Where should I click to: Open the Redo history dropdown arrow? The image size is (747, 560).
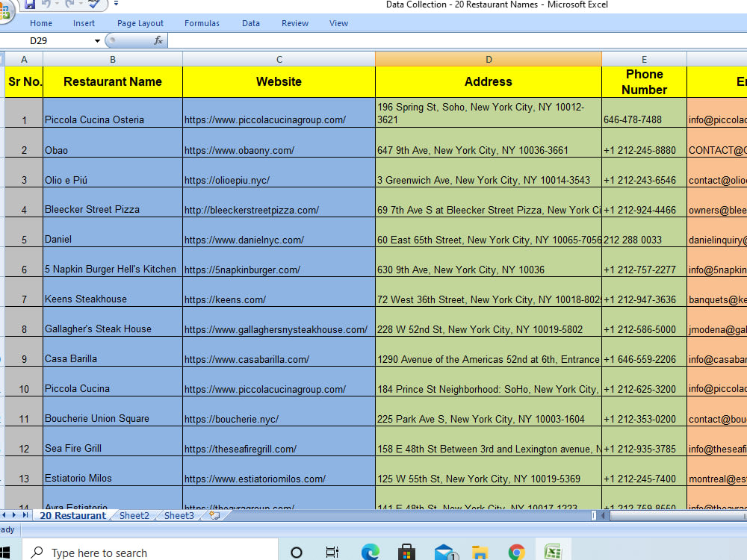[x=81, y=4]
